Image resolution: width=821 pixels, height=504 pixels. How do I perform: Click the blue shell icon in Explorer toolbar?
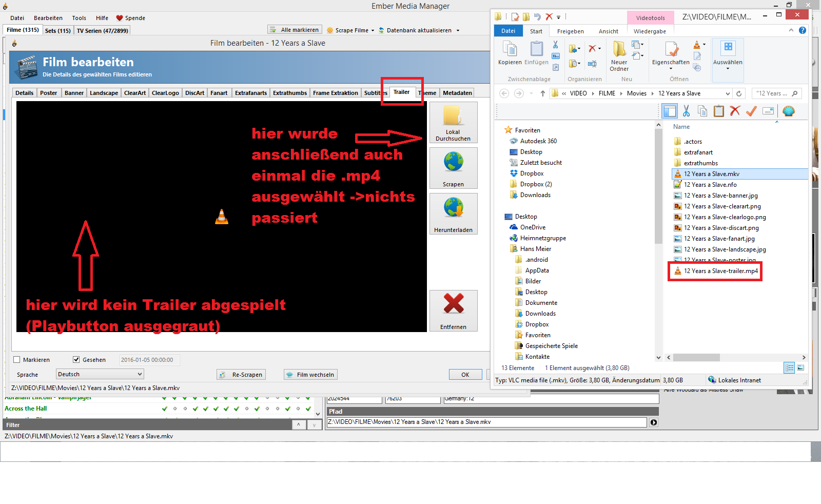(x=789, y=111)
